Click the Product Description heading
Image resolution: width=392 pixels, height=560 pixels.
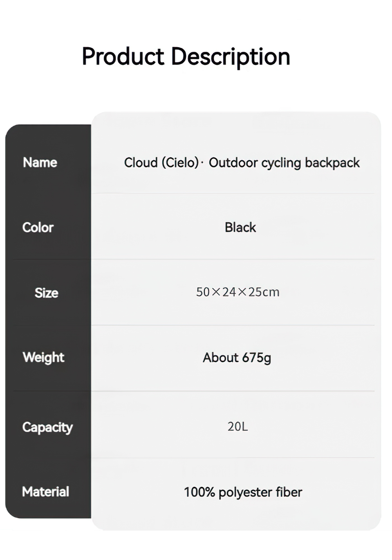[186, 57]
